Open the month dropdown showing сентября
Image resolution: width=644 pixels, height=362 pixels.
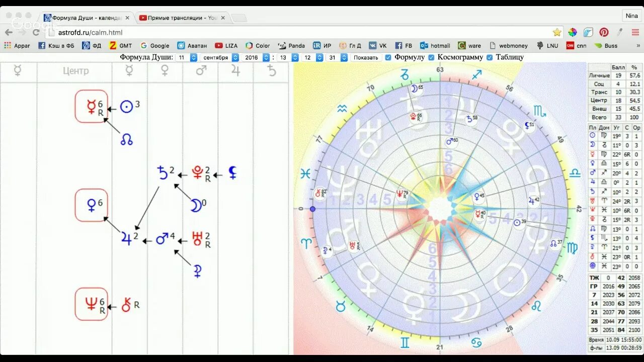click(219, 57)
